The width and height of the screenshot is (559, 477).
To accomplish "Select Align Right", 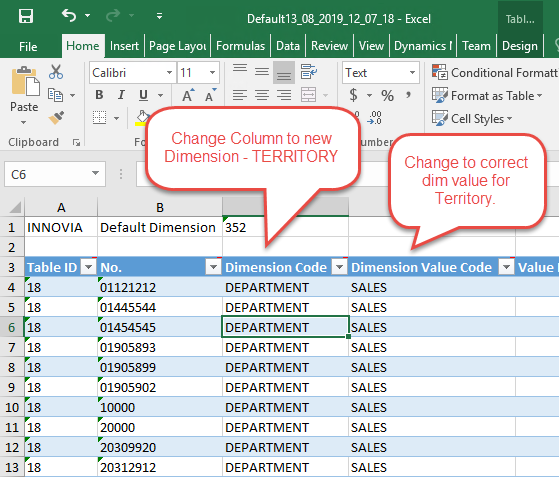I will pos(284,95).
